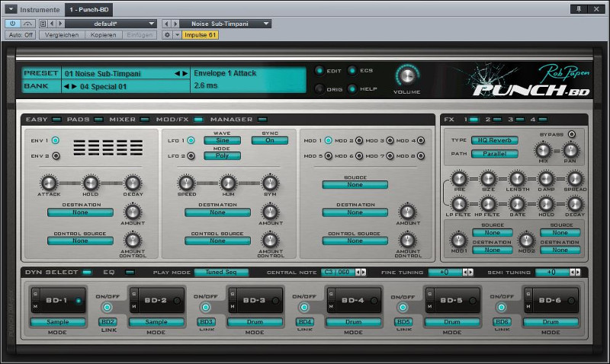This screenshot has height=364, width=610.
Task: Open the modulation SOURCE dropdown
Action: pyautogui.click(x=355, y=184)
